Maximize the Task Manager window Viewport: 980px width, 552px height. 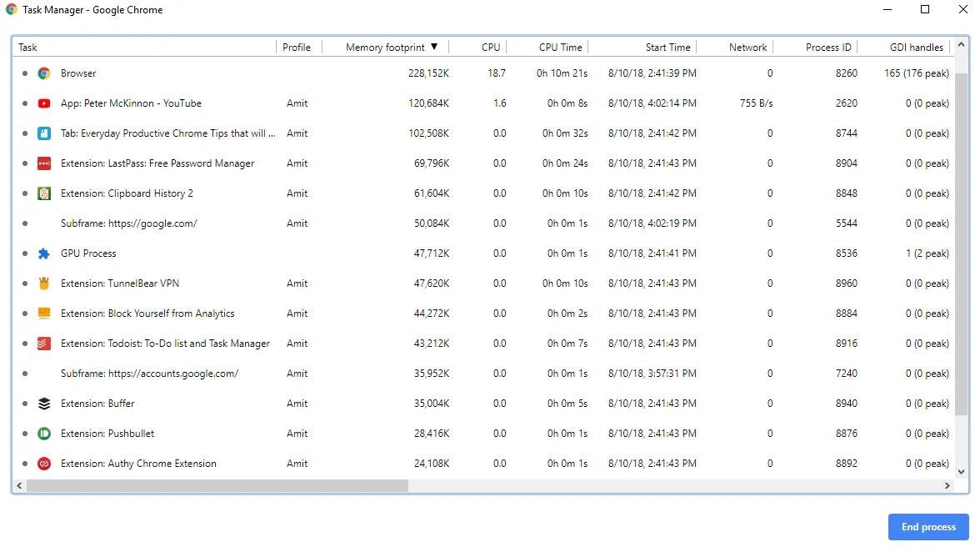[925, 9]
